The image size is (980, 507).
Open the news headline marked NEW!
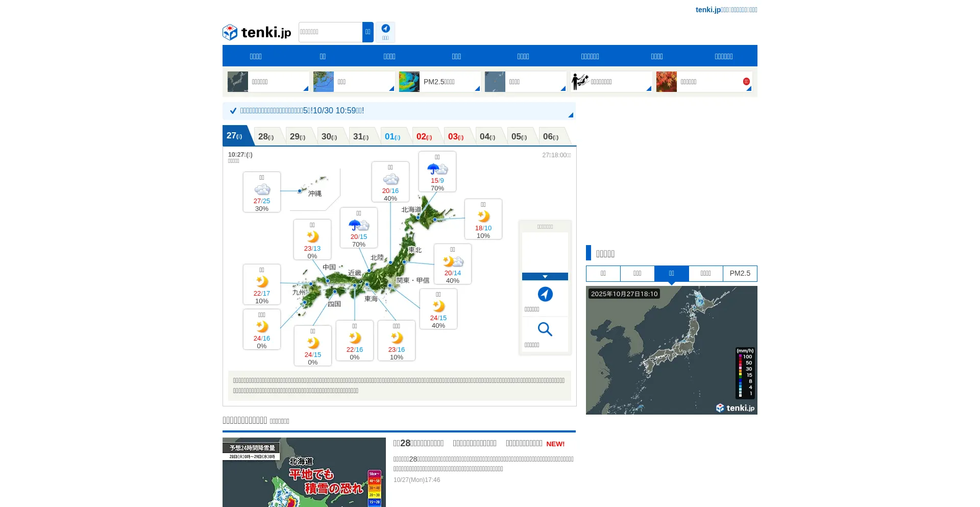pos(478,443)
